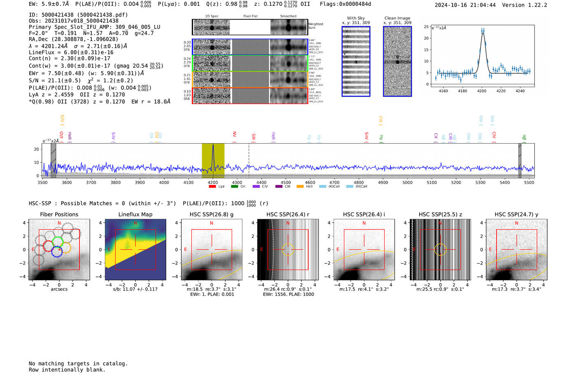Click the λ = 4201.24Å wavelength line
The image size is (576, 392).
point(78,46)
